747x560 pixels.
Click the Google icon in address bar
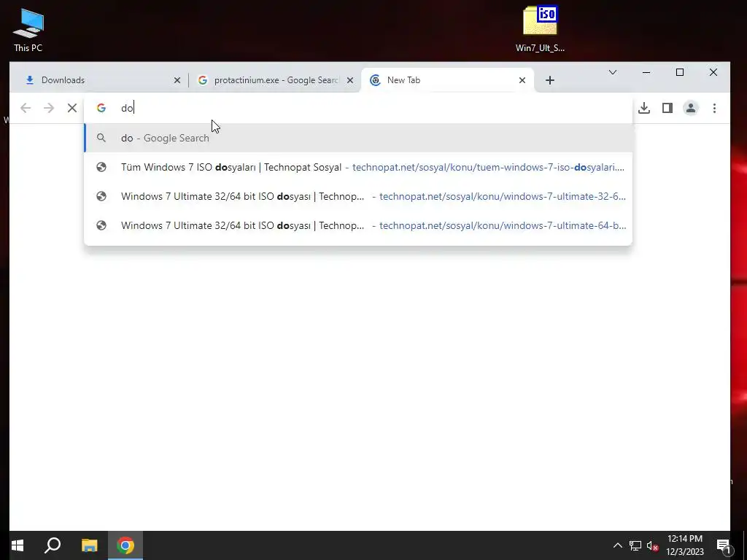pos(101,108)
